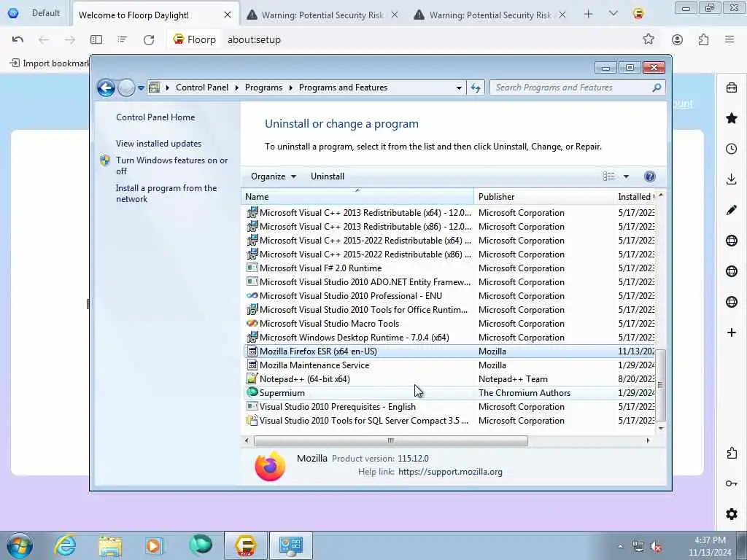Viewport: 747px width, 560px height.
Task: Add a new sidebar panel with plus
Action: click(x=732, y=332)
